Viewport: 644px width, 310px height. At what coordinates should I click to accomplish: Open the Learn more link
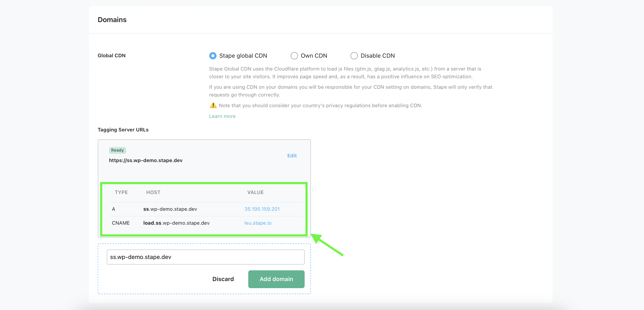tap(222, 116)
